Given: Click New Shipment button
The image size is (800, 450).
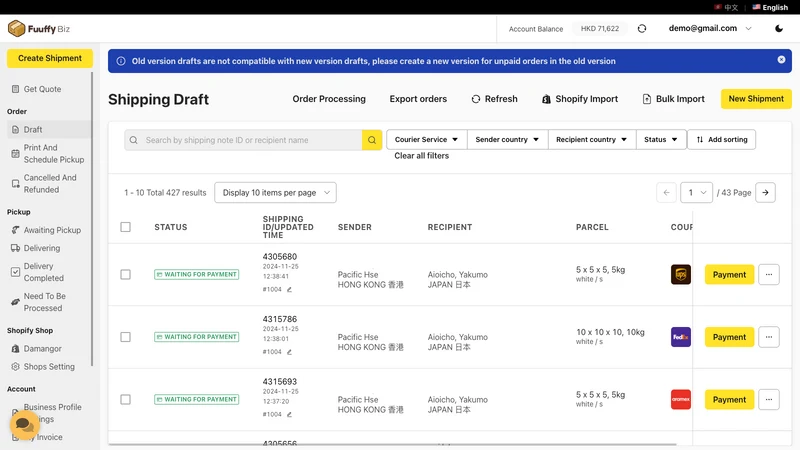Looking at the screenshot, I should click(756, 99).
